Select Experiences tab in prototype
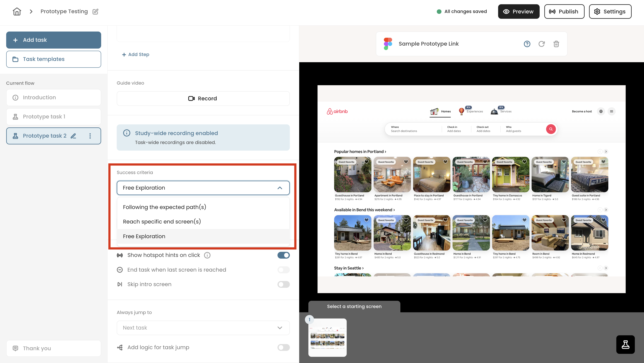 [x=471, y=111]
